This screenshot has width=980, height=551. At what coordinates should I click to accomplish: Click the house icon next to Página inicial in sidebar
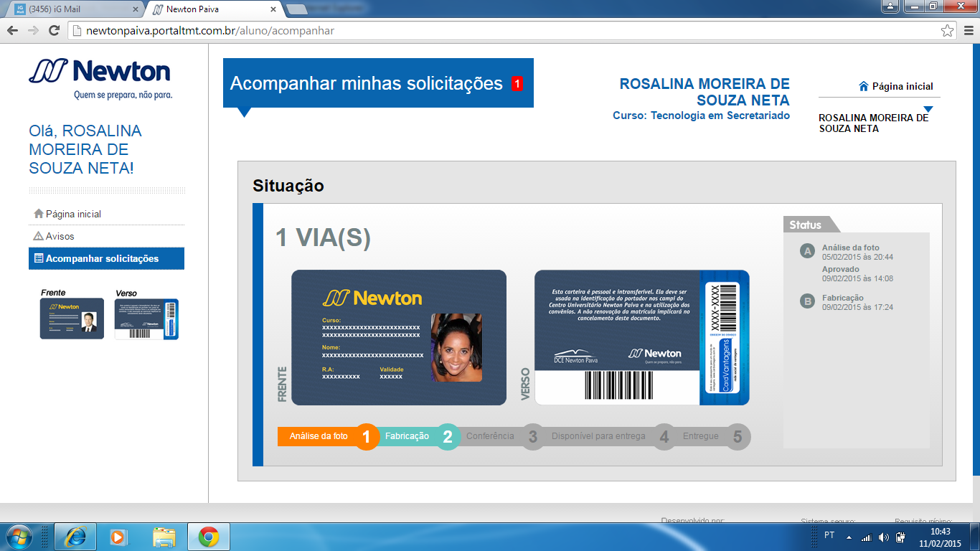[39, 214]
